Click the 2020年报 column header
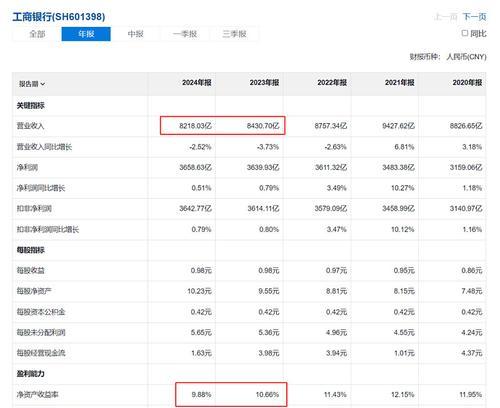 pos(467,83)
